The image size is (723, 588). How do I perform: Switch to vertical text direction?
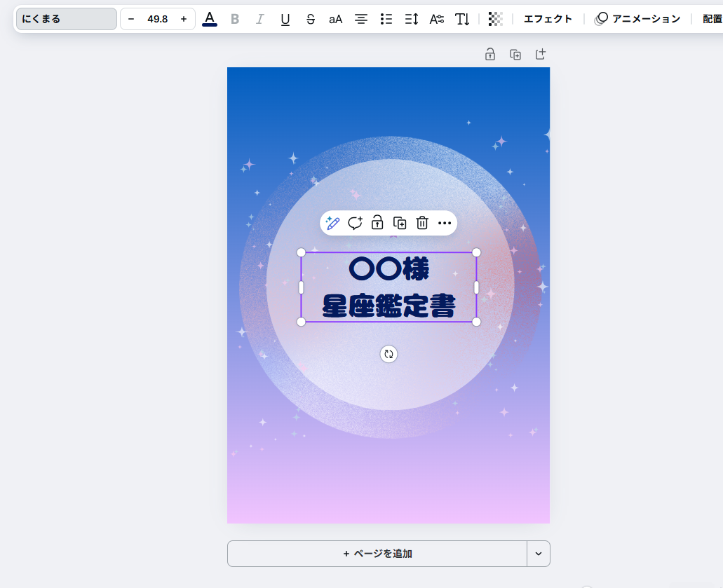pos(462,19)
